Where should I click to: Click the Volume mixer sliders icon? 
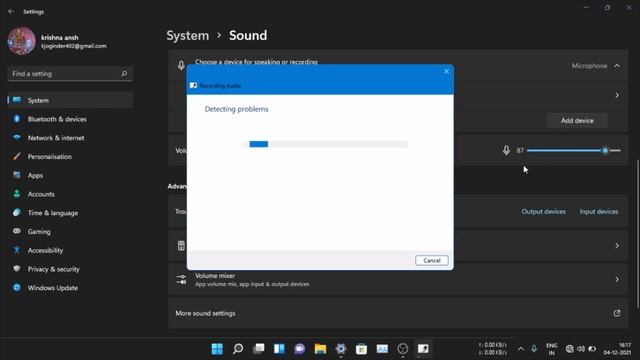coord(181,280)
